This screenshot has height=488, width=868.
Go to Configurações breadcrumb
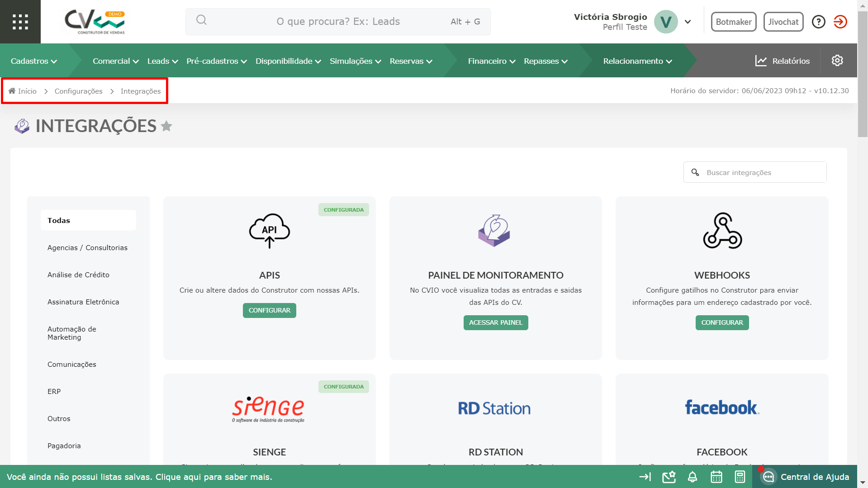pyautogui.click(x=79, y=91)
